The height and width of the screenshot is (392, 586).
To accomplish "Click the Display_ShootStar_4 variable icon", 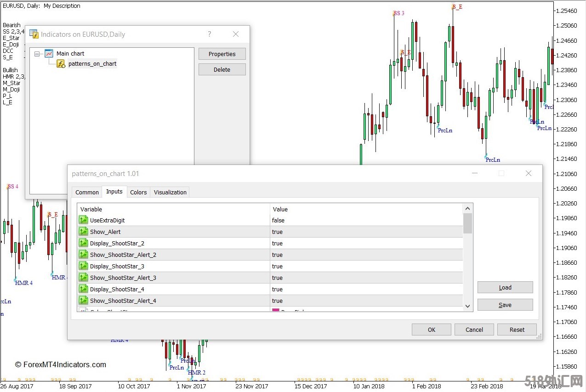I will [83, 289].
